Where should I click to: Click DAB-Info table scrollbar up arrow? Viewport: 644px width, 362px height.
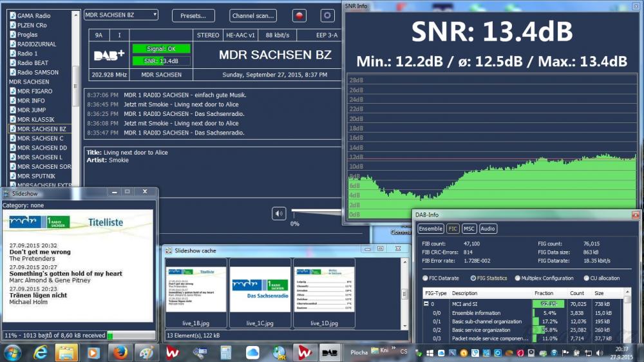click(627, 292)
